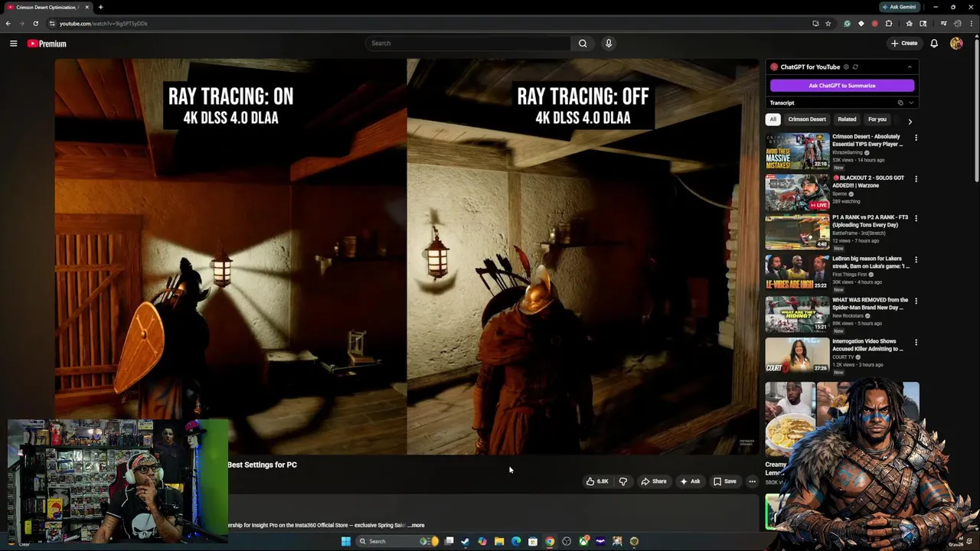Open options menu for LeBron Lakers video
This screenshot has width=980, height=551.
pyautogui.click(x=916, y=260)
